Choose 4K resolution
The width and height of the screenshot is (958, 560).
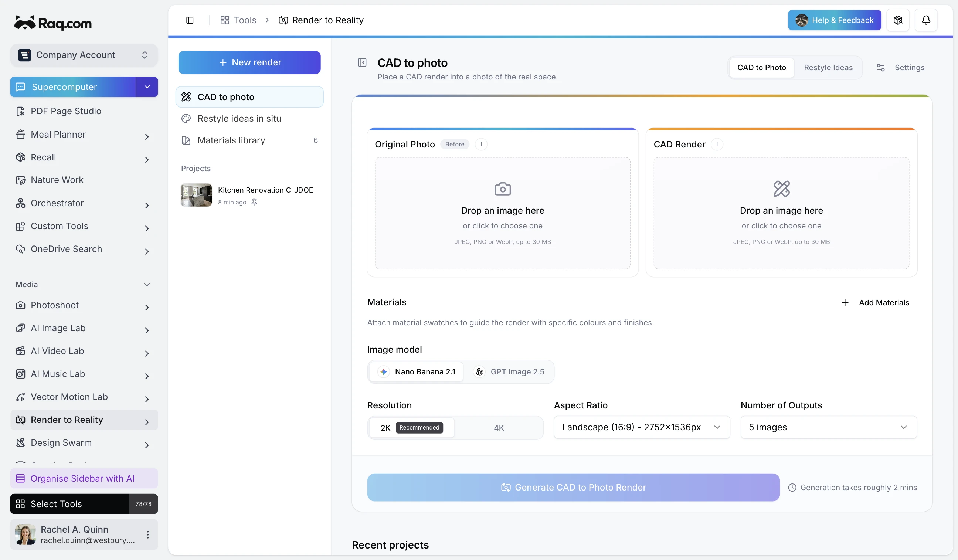498,428
